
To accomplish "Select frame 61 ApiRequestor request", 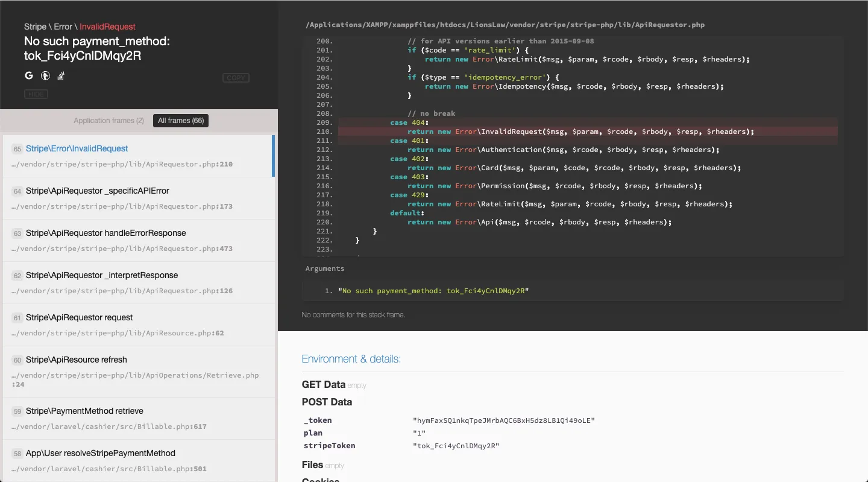I will tap(139, 325).
